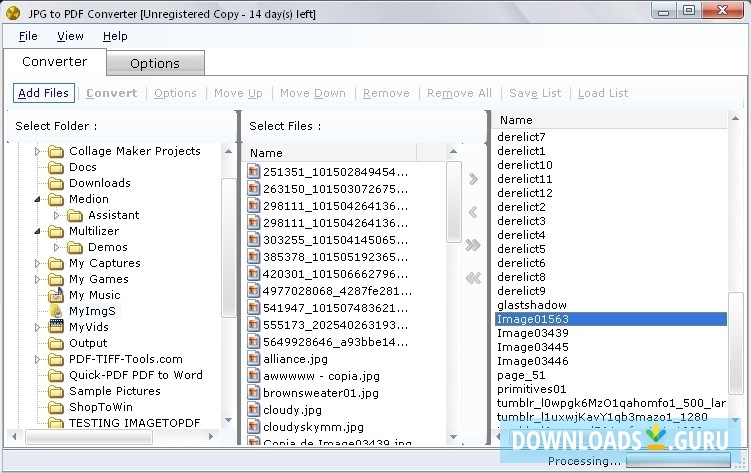The width and height of the screenshot is (751, 473).
Task: Collapse the Multilizer folder
Action: click(37, 231)
